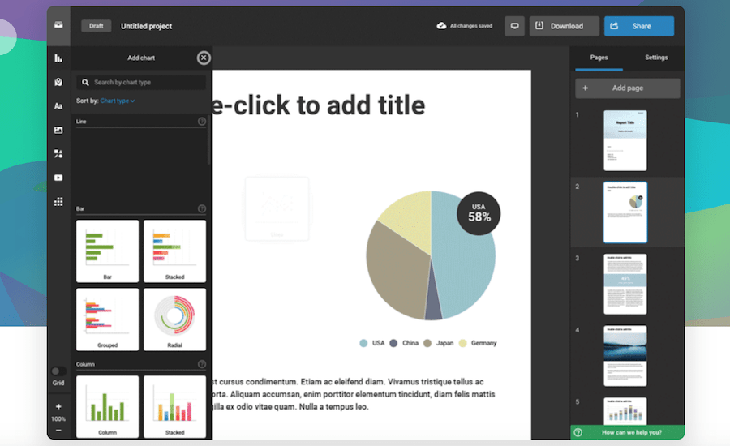Click the body paragraph text block
730x446 pixels.
[354, 394]
